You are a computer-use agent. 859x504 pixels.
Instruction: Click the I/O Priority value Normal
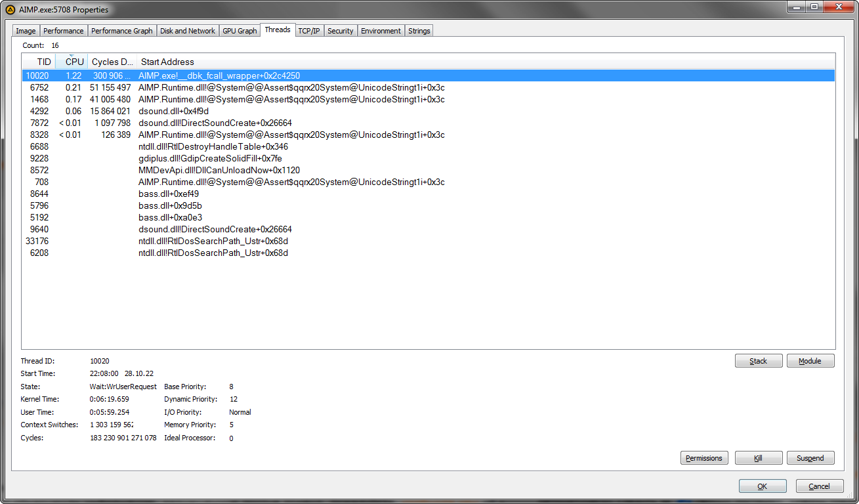[240, 412]
